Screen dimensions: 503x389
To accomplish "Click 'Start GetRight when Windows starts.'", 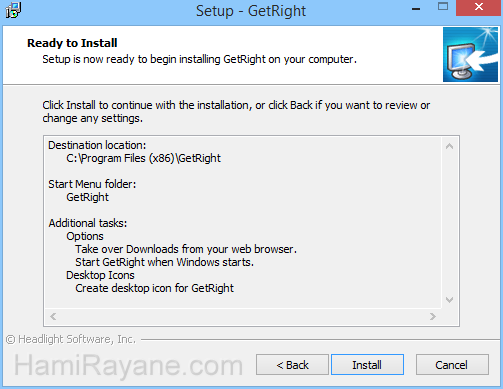I will point(164,262).
